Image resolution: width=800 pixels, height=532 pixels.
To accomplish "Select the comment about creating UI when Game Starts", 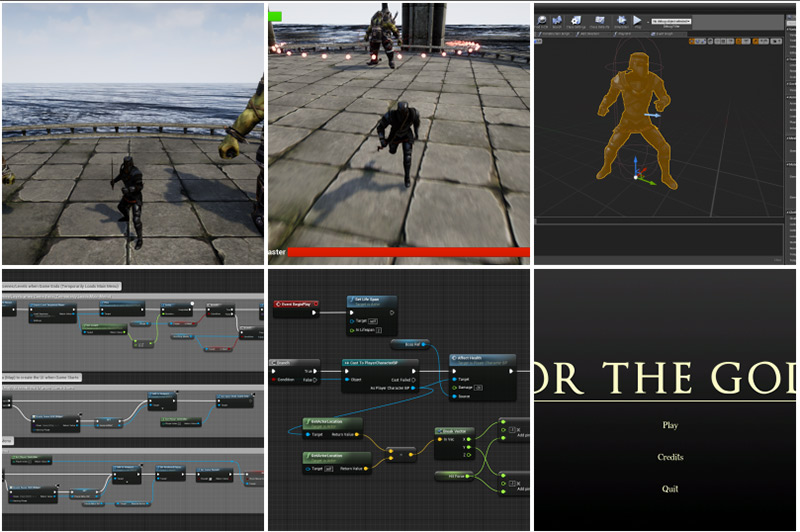I will pyautogui.click(x=42, y=377).
